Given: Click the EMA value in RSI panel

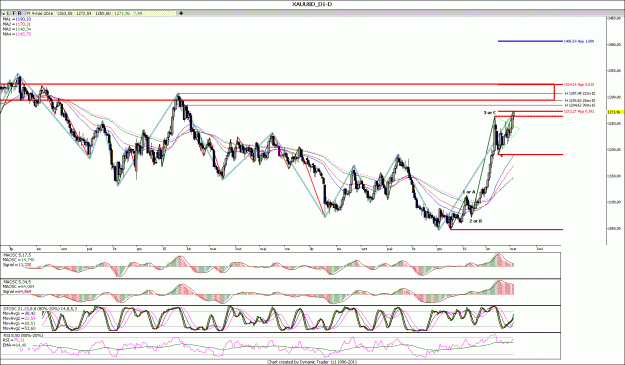Looking at the screenshot, I should pyautogui.click(x=14, y=345).
